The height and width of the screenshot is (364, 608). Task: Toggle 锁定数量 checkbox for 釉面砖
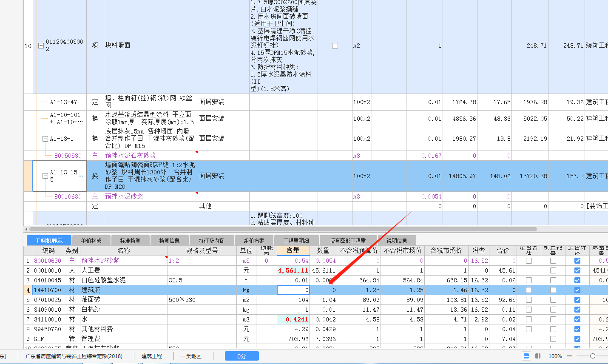pos(553,300)
